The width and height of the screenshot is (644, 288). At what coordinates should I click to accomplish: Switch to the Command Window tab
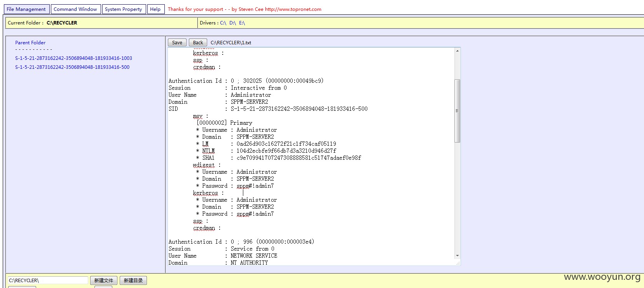[x=75, y=9]
